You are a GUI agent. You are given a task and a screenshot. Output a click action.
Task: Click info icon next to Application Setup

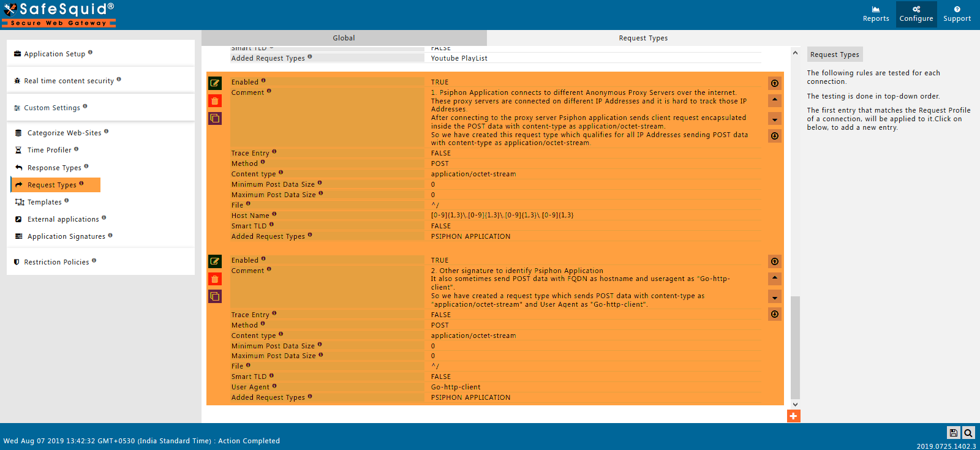[90, 53]
